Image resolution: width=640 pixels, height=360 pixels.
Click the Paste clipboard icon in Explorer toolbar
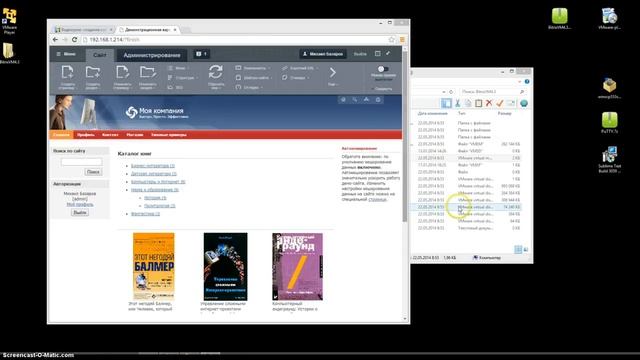click(478, 103)
